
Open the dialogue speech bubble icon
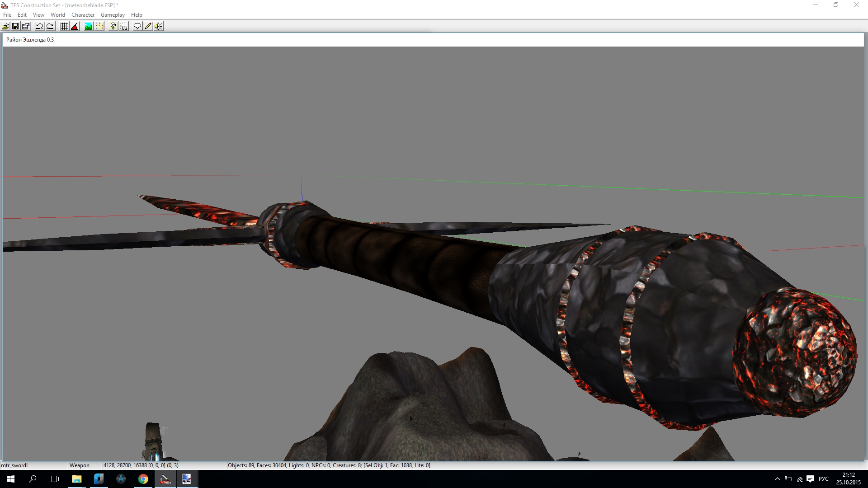(137, 26)
